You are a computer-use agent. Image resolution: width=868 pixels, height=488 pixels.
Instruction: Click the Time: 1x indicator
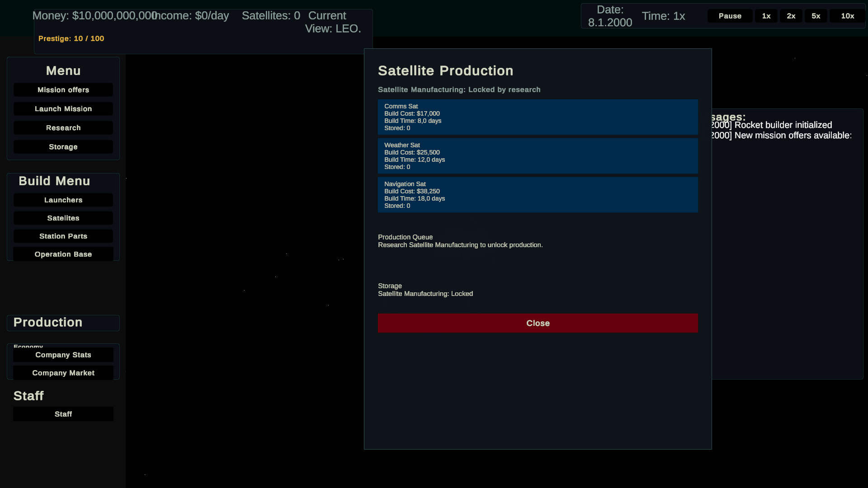[x=663, y=16]
